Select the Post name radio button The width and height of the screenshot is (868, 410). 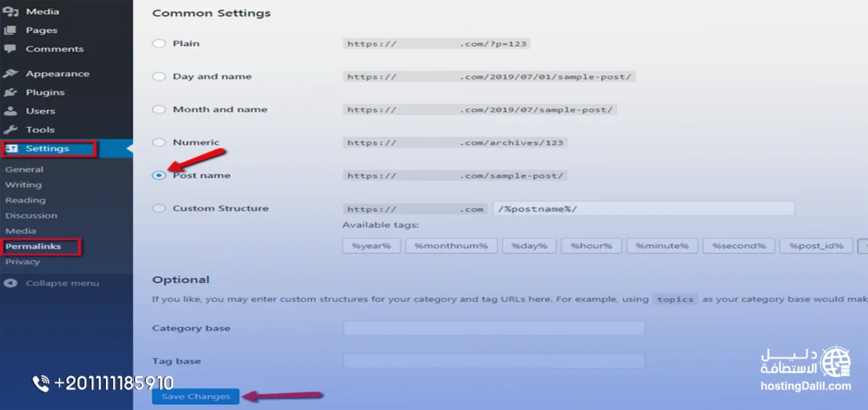[x=159, y=175]
